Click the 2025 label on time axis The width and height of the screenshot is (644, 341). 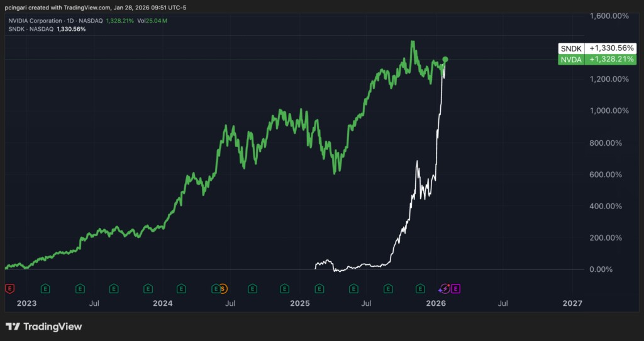(300, 303)
